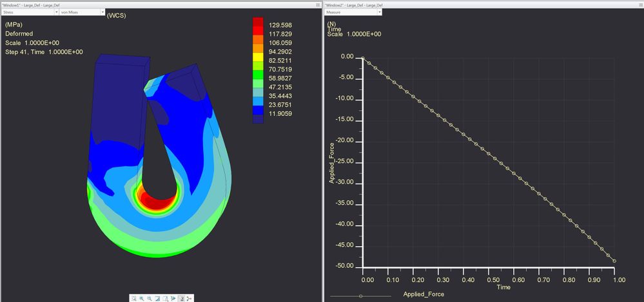Click legend value 35.4443
Image resolution: width=644 pixels, height=302 pixels.
point(280,96)
